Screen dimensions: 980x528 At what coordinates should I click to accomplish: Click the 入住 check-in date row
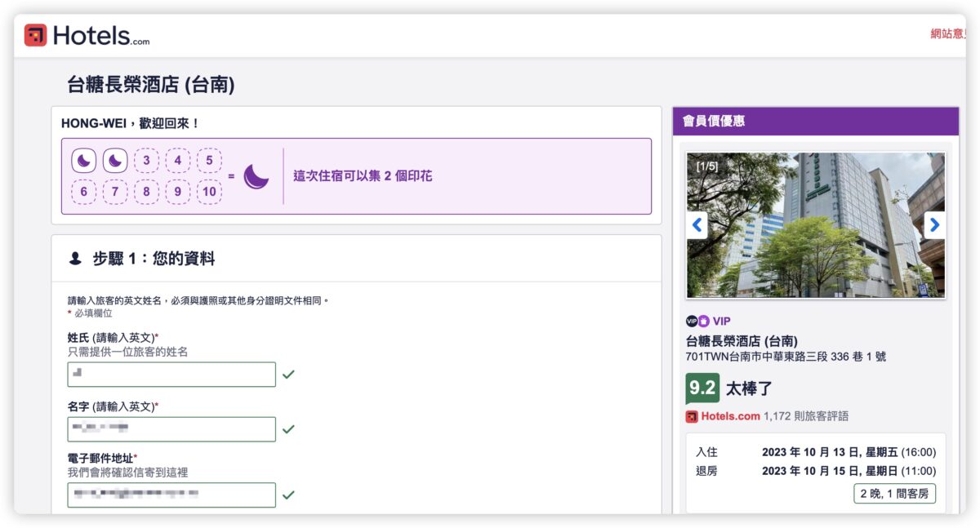point(816,452)
